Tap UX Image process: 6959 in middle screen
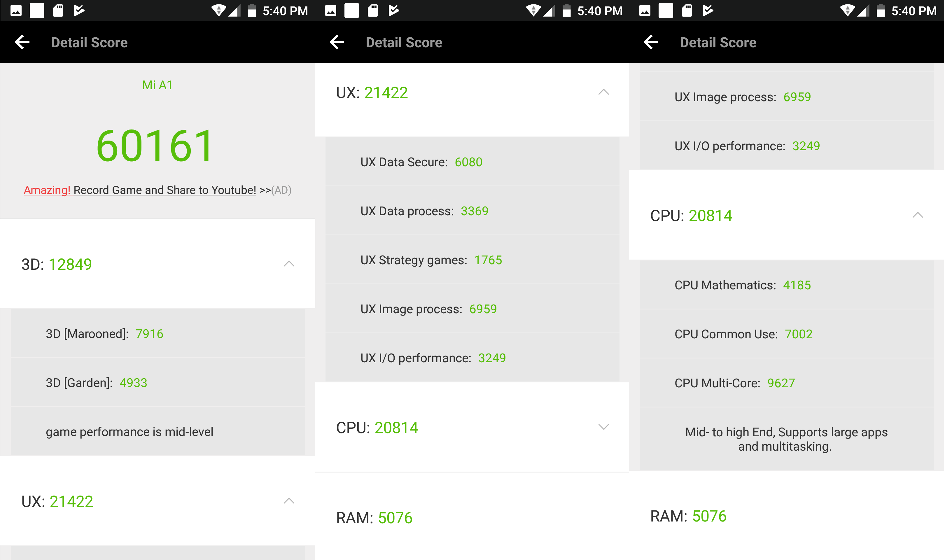 point(472,309)
